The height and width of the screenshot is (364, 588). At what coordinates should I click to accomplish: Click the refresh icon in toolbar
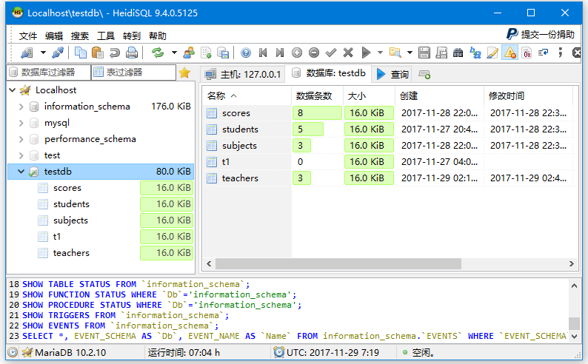(x=157, y=53)
